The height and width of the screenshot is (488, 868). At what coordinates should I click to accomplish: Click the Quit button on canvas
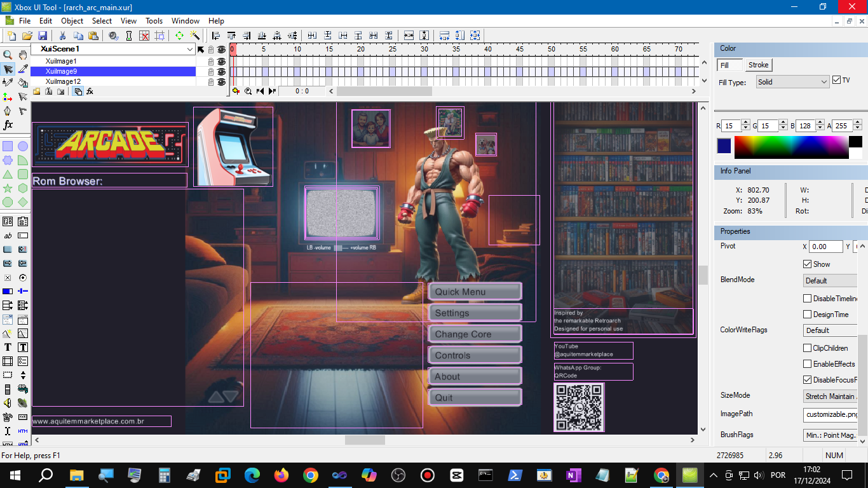tap(475, 397)
